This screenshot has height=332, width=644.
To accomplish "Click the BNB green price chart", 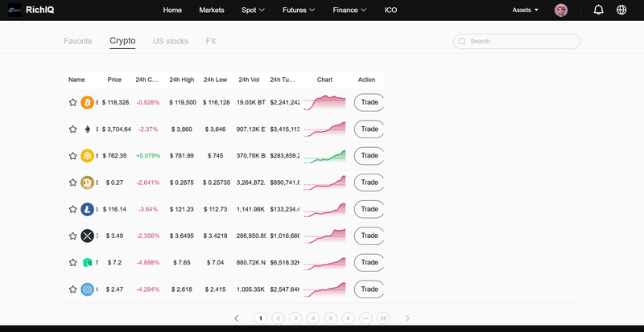I will pos(324,157).
